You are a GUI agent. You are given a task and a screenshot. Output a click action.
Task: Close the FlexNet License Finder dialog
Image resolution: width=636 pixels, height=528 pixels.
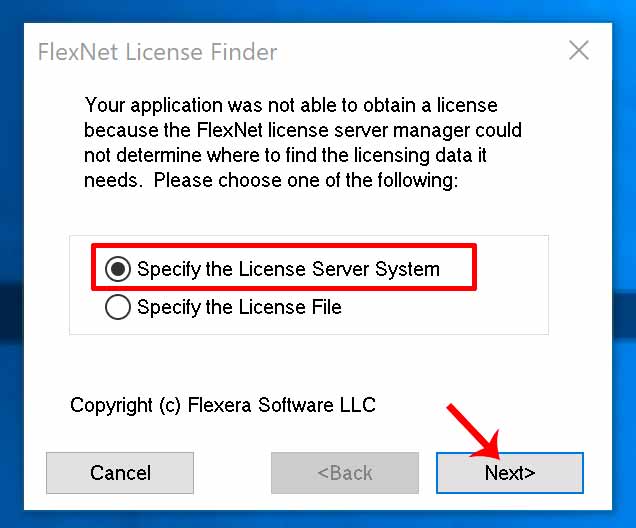pos(578,51)
